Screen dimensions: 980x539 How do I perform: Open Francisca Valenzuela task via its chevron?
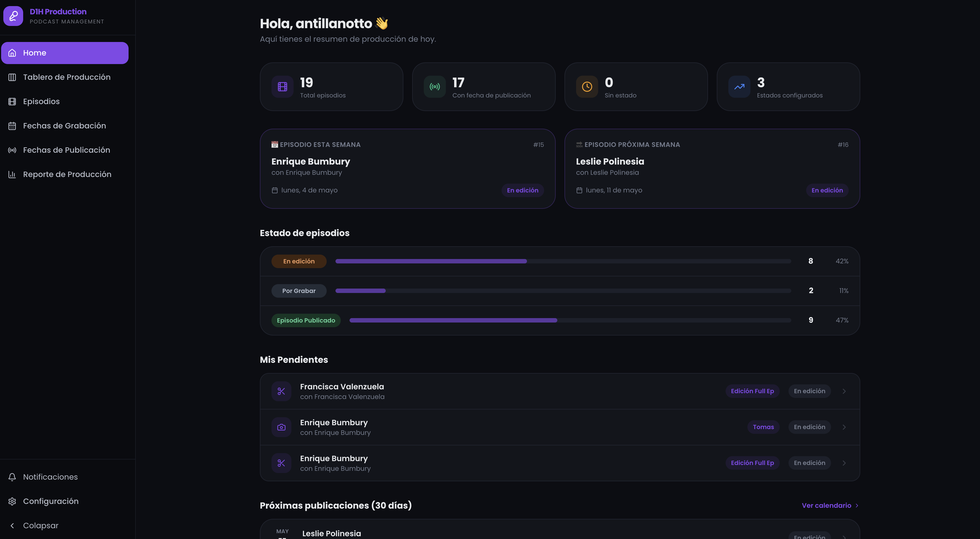(844, 391)
